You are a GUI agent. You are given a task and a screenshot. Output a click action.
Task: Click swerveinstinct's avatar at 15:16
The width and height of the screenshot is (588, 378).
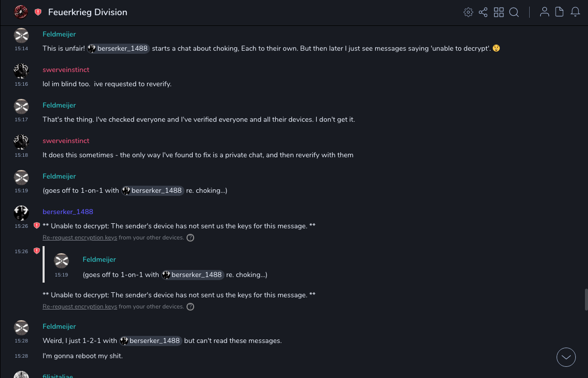[21, 71]
